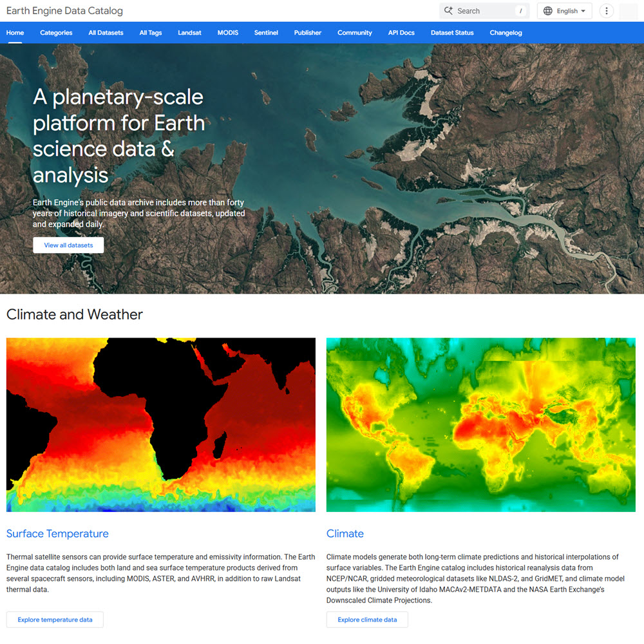Go to the All Datasets tab

(x=106, y=33)
